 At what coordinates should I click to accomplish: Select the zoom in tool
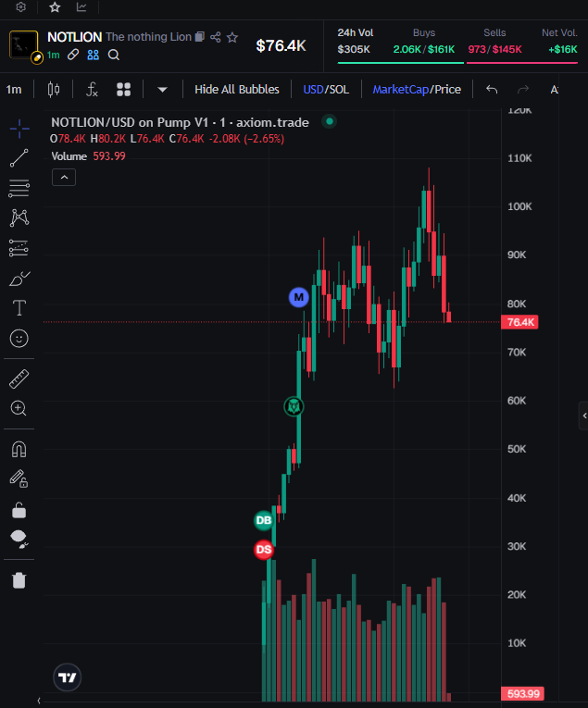pos(19,408)
